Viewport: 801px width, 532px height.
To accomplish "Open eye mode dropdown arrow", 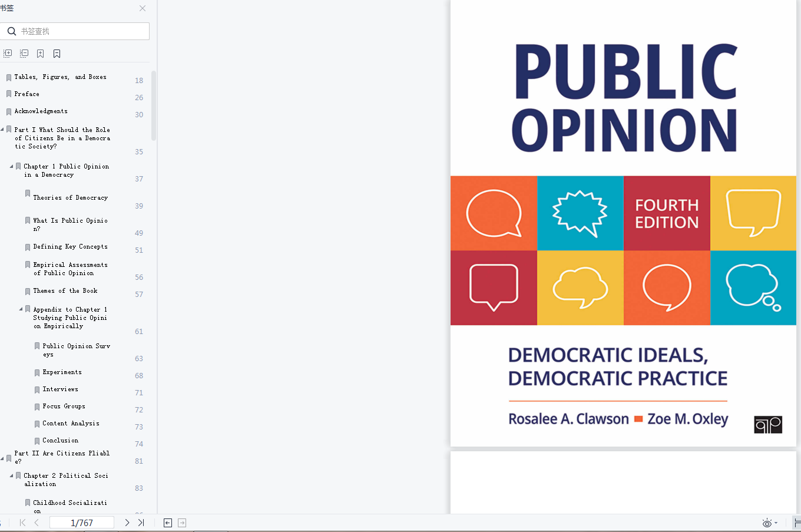I will 776,523.
